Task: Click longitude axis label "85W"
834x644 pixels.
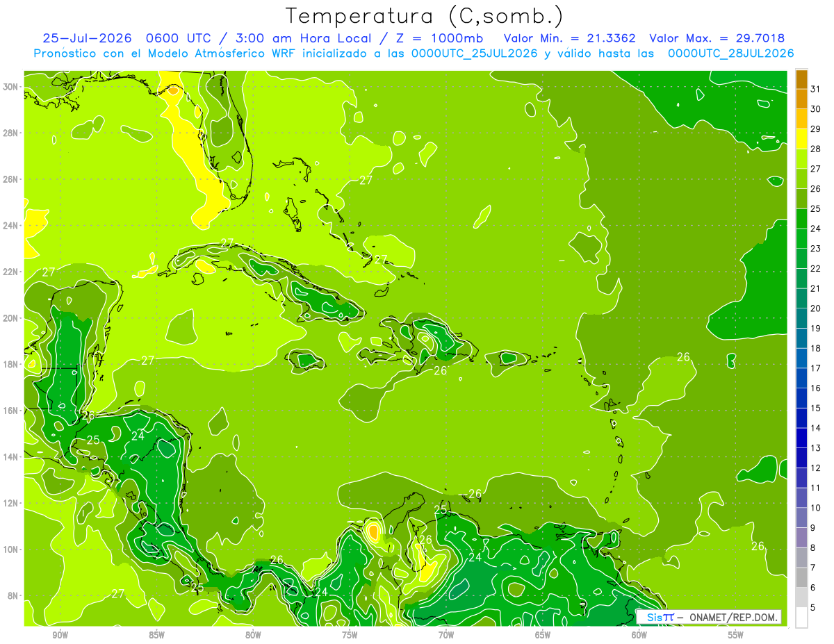Action: pyautogui.click(x=156, y=636)
